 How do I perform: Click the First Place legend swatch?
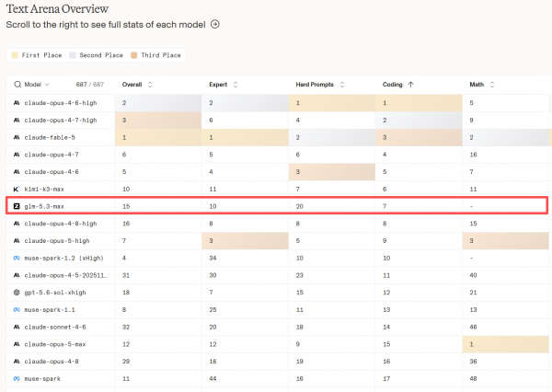point(15,55)
